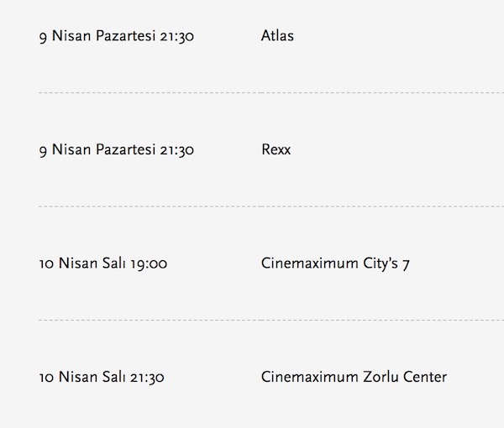Click the Atlas venue name
The image size is (504, 428).
[x=277, y=36]
